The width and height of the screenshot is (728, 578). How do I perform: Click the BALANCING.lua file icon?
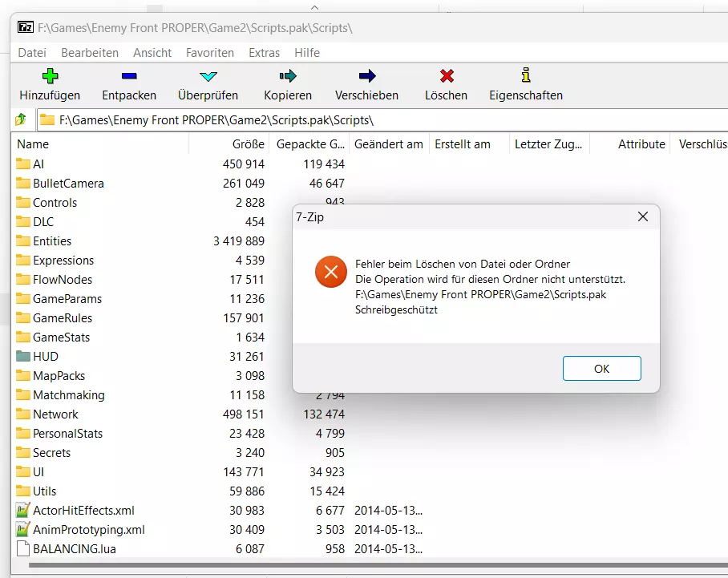[x=22, y=549]
